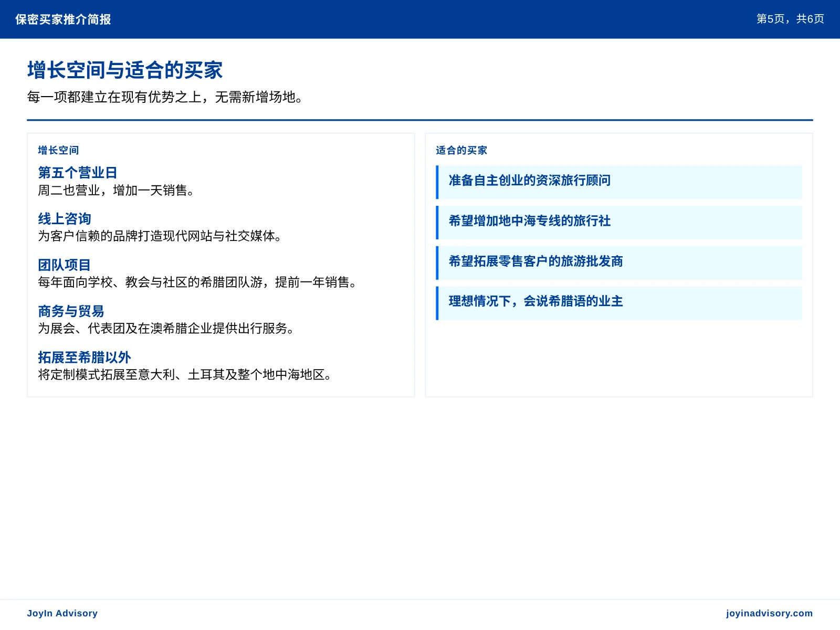840x630 pixels.
Task: Click the line 为客户信赖的品牌打造现代网站与社交媒体。
Action: (160, 236)
